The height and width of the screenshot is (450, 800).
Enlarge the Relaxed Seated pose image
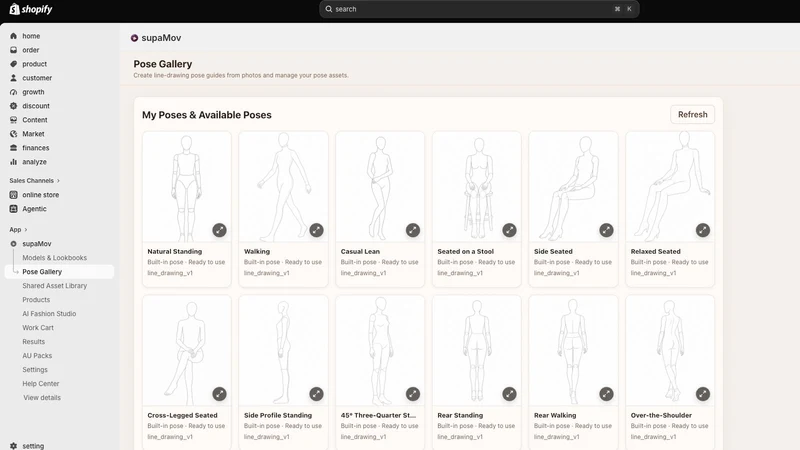click(703, 230)
